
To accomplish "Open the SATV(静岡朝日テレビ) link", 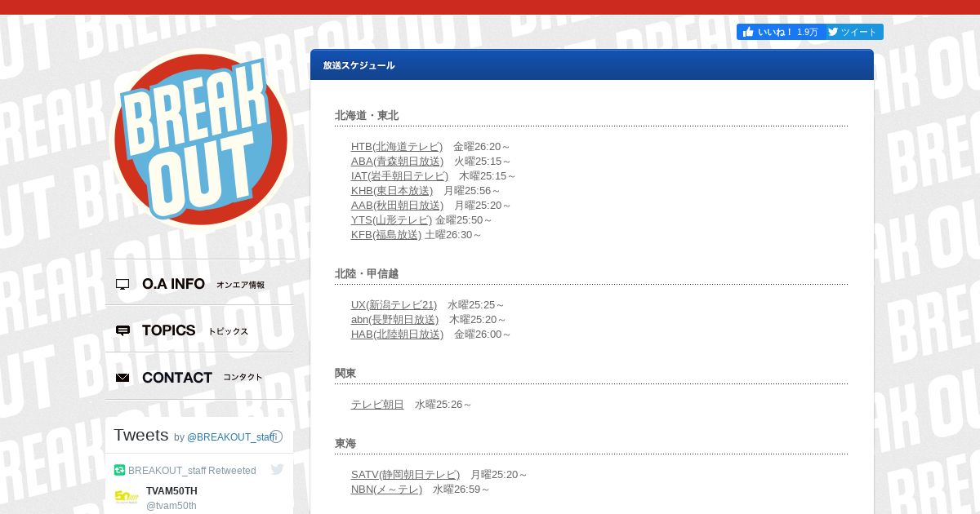I will 405,475.
